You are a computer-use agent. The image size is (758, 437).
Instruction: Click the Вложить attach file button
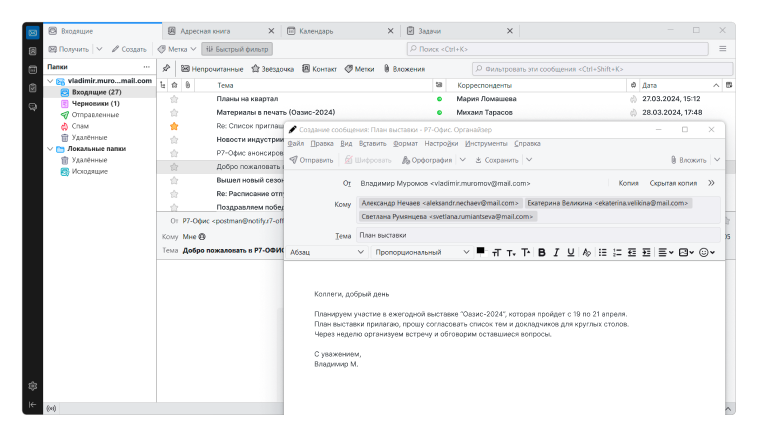tap(688, 160)
